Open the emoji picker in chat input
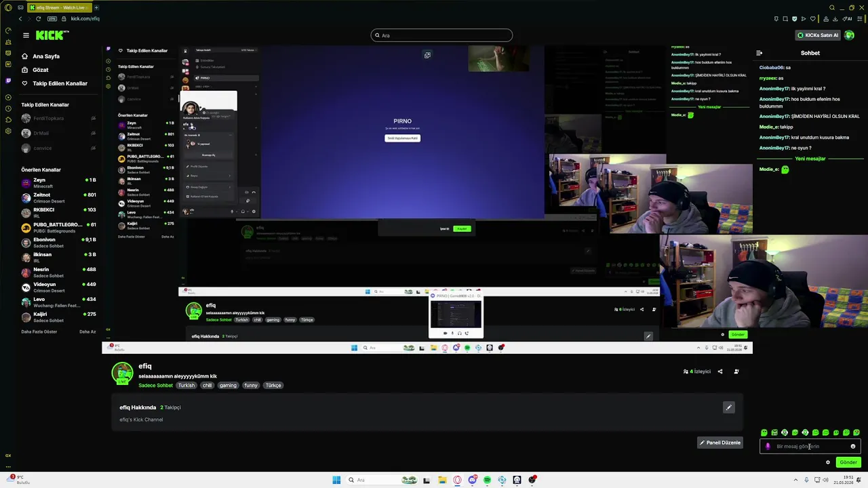This screenshot has height=488, width=868. [x=853, y=447]
